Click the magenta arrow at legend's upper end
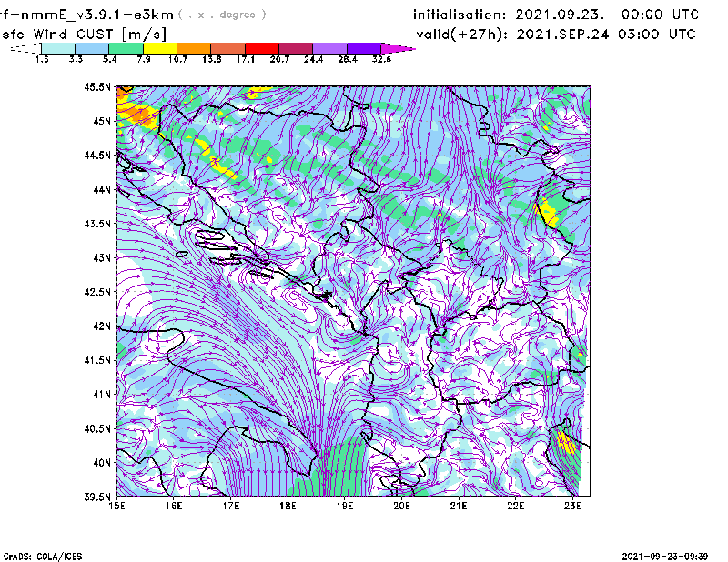The image size is (728, 562). [x=398, y=48]
